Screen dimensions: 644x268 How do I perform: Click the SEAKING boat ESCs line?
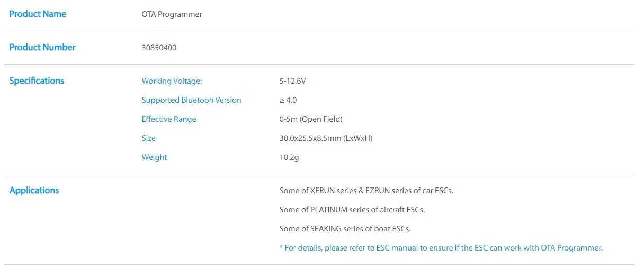(x=345, y=229)
